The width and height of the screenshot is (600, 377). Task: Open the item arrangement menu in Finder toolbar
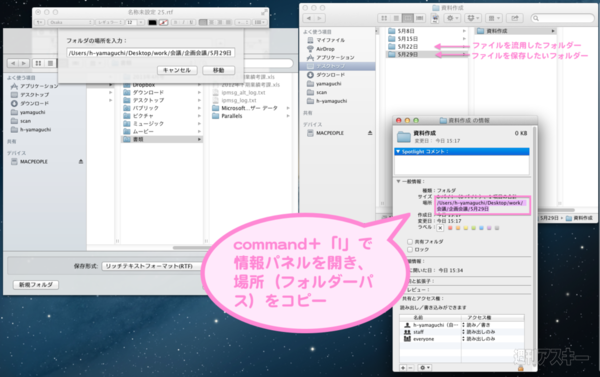tap(494, 18)
